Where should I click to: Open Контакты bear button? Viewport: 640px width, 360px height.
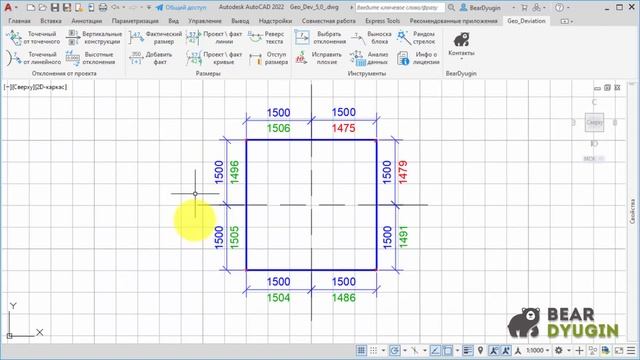click(461, 44)
